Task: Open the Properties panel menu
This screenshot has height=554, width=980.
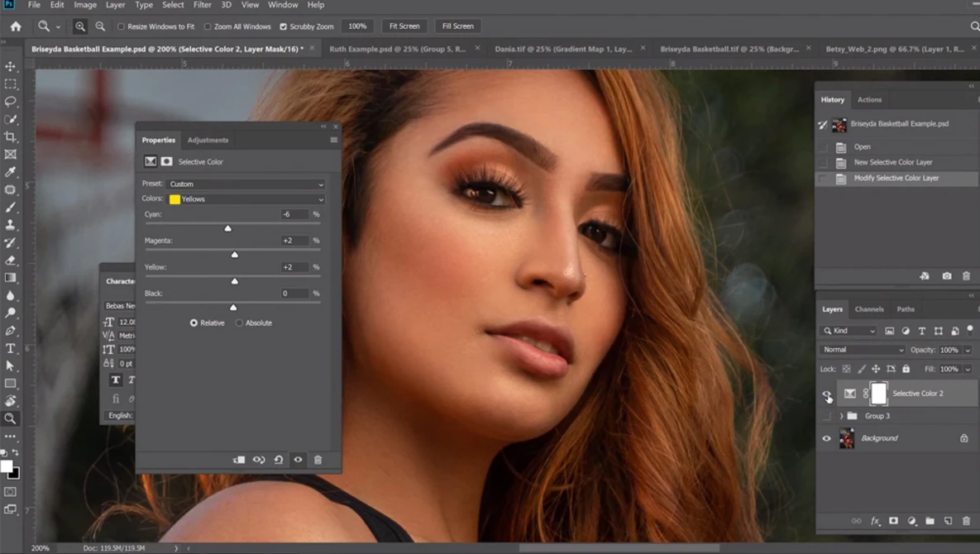Action: [334, 140]
